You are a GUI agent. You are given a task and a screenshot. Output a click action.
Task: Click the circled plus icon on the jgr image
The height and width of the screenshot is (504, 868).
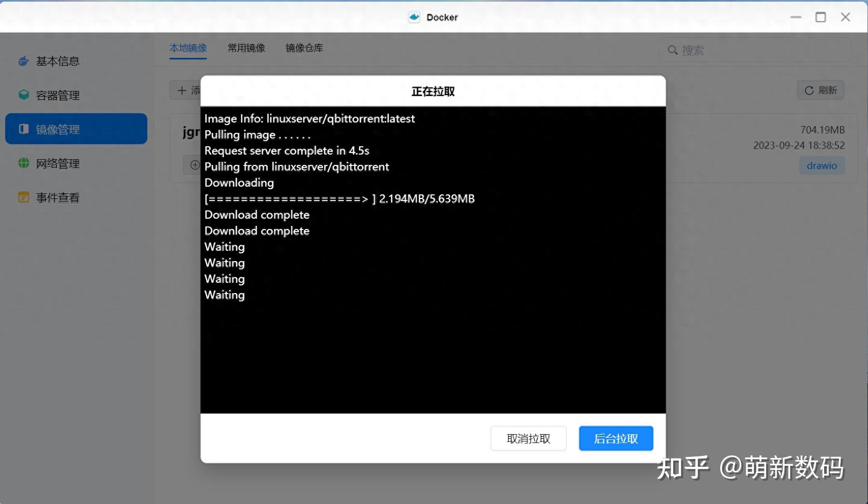195,164
